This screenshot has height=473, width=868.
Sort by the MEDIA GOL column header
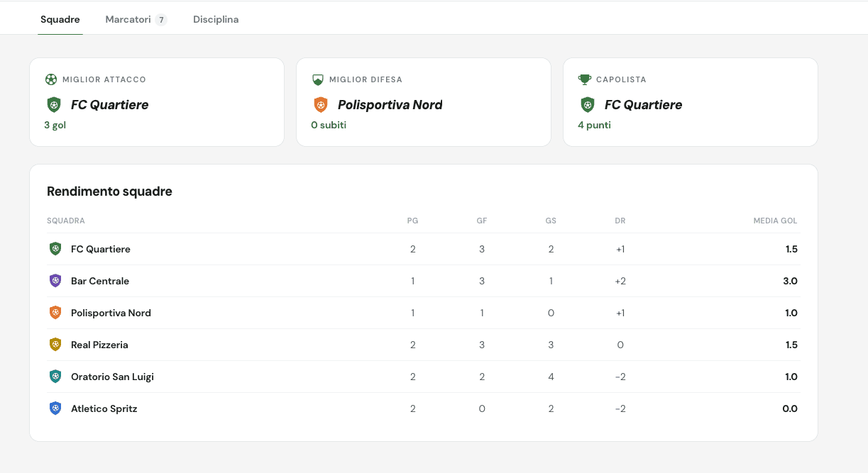(x=776, y=221)
